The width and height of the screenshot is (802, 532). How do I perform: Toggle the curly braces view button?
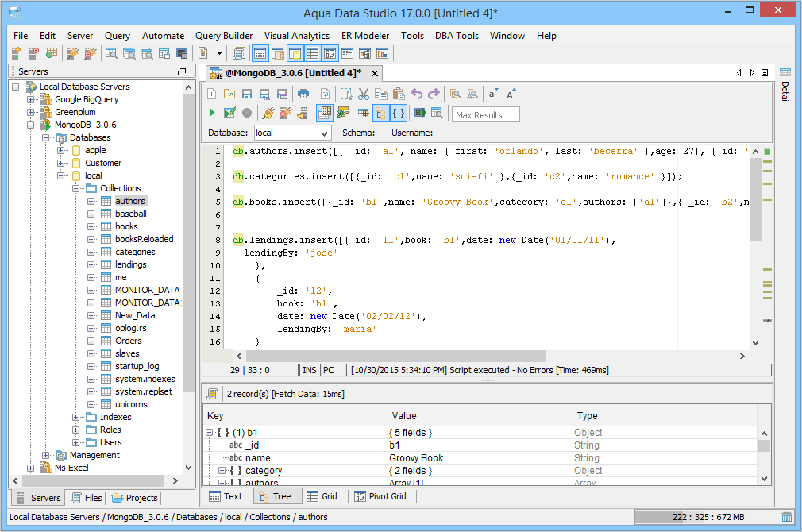click(x=399, y=113)
